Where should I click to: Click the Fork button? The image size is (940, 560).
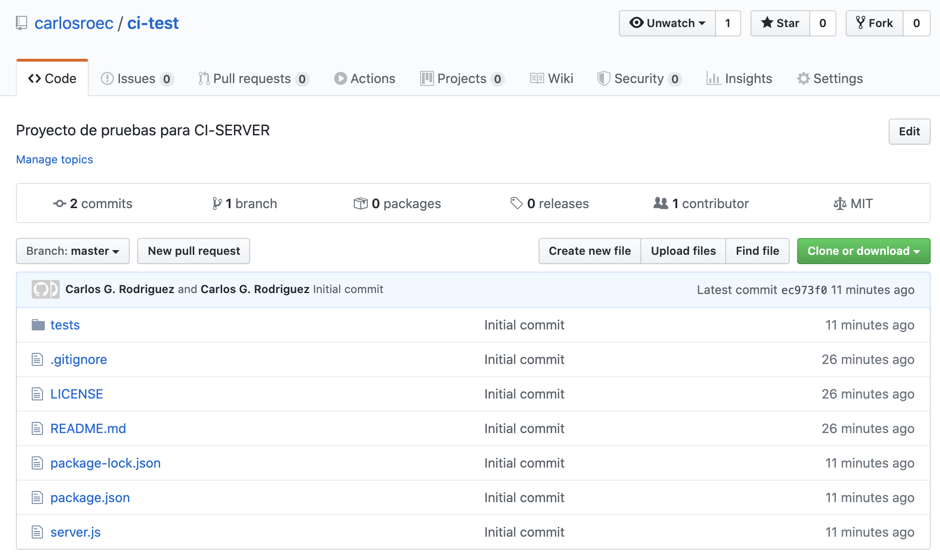pyautogui.click(x=875, y=23)
